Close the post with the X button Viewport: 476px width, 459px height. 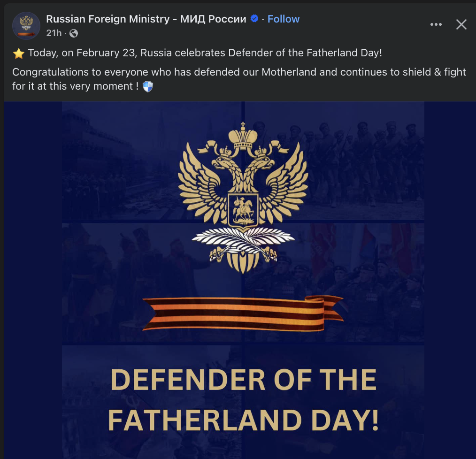[461, 24]
